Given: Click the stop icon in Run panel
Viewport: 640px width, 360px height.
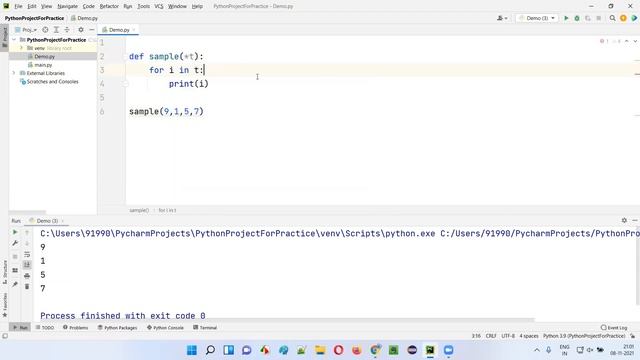Looking at the screenshot, I should tap(15, 256).
